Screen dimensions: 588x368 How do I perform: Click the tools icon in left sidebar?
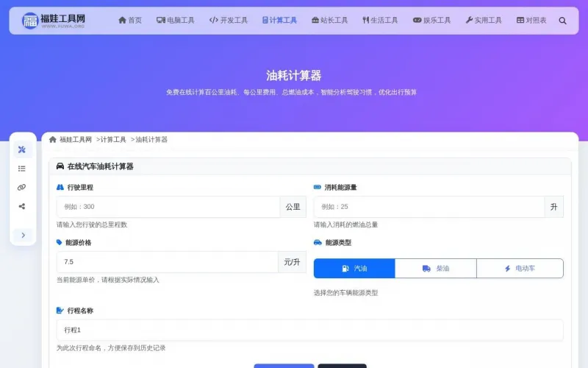coord(22,149)
